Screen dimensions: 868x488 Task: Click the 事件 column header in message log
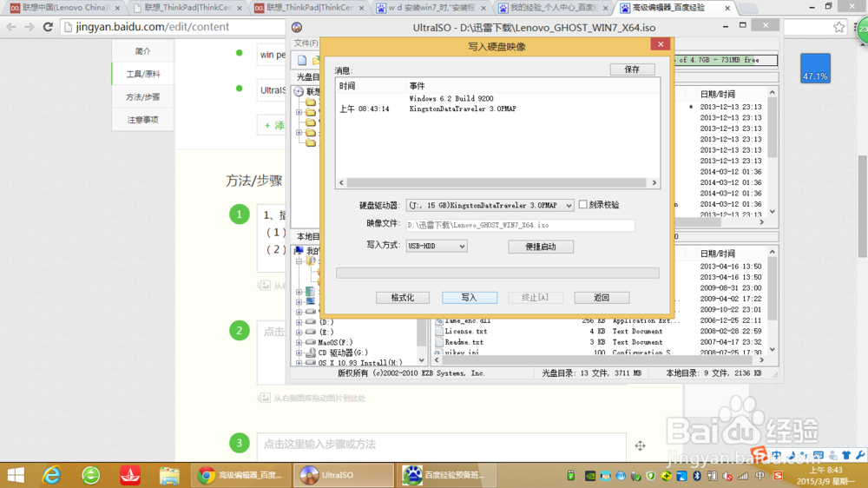point(417,86)
